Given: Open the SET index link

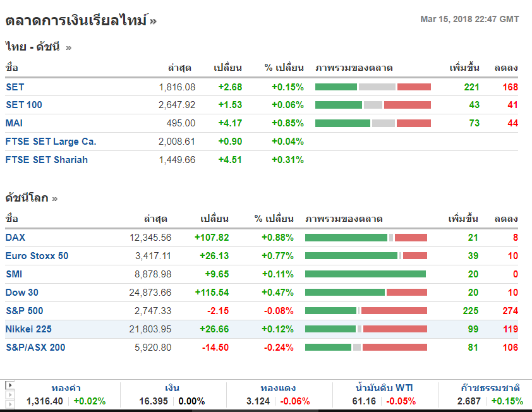Looking at the screenshot, I should tap(15, 87).
